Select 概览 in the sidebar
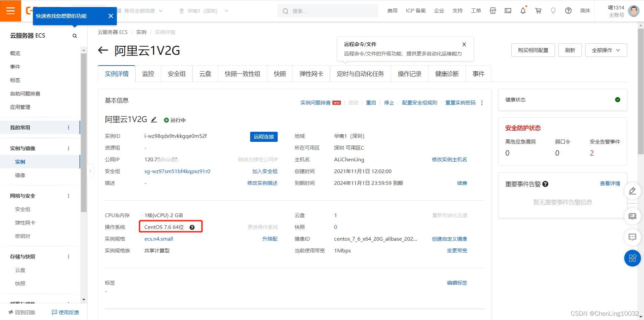The image size is (644, 320). (15, 53)
